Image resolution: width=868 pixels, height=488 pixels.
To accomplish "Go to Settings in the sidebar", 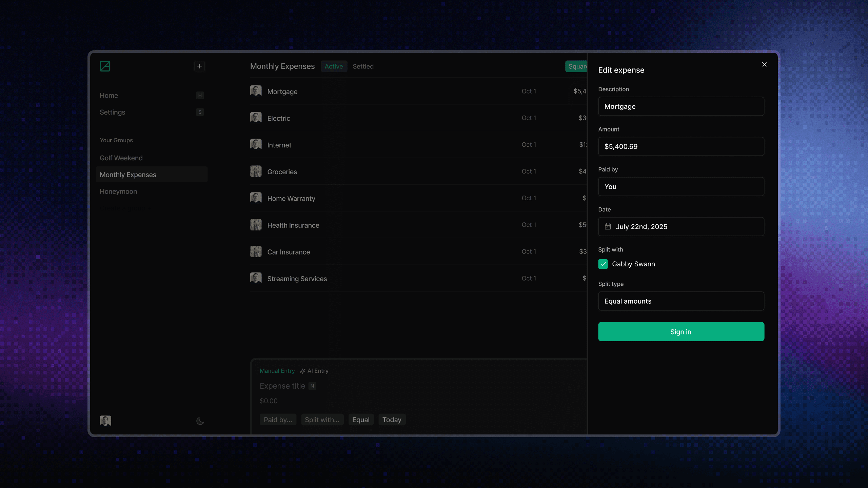I will tap(112, 112).
